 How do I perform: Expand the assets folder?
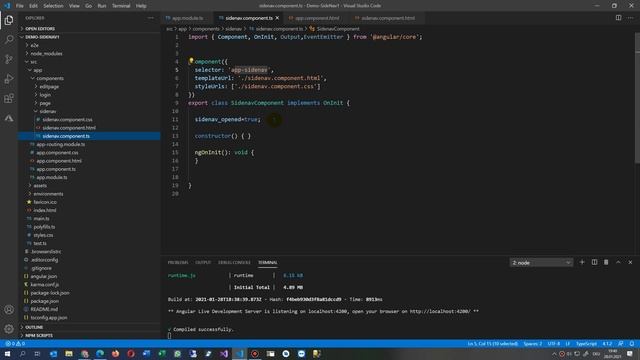tap(40, 186)
